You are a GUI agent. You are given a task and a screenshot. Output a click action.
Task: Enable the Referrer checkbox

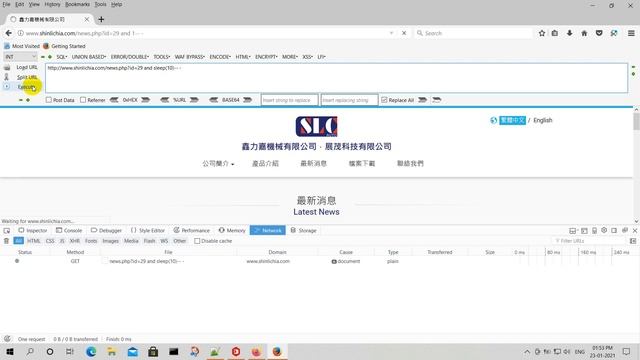83,100
